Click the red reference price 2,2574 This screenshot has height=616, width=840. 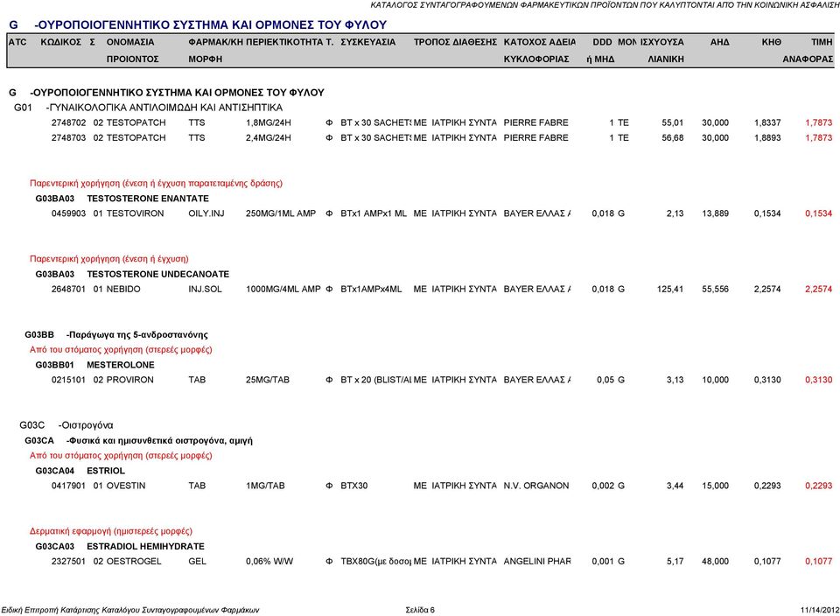coord(819,289)
